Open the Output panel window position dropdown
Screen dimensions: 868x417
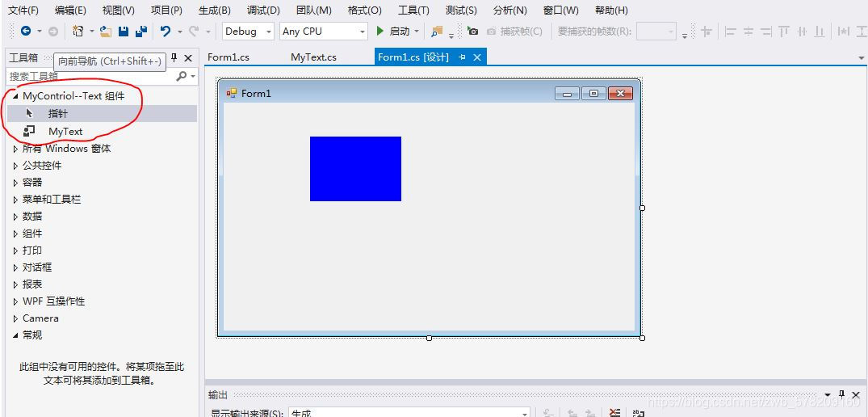pyautogui.click(x=828, y=394)
